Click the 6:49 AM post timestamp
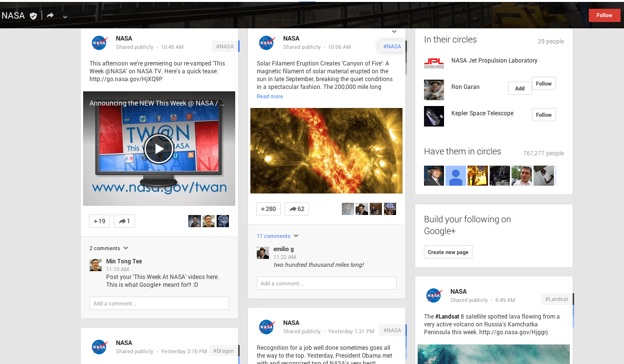Screen dimensions: 624x364 [x=505, y=300]
